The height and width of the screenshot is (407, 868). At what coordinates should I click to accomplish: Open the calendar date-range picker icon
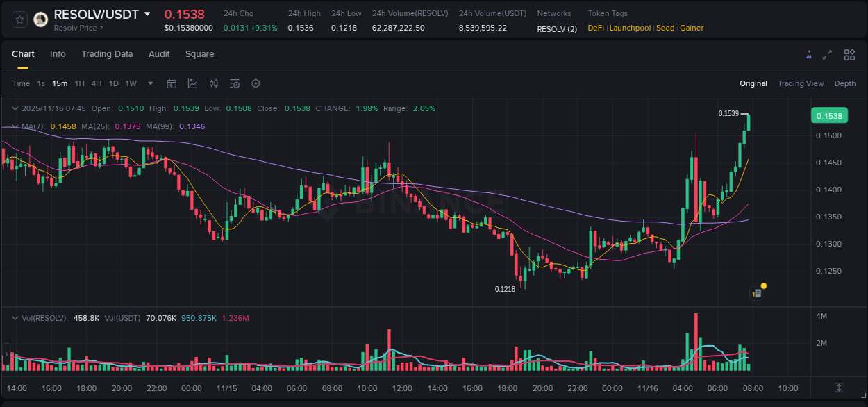click(172, 83)
